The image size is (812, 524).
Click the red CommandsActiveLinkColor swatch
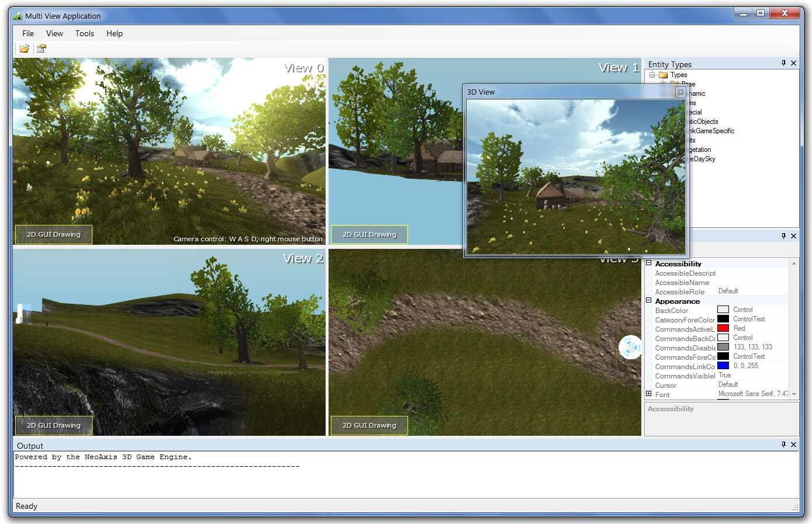coord(723,328)
